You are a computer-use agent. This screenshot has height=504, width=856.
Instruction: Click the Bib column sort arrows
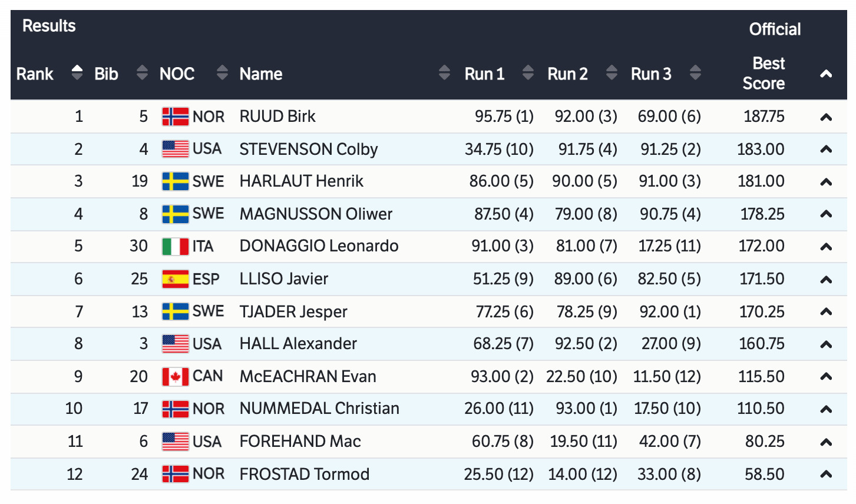(141, 73)
